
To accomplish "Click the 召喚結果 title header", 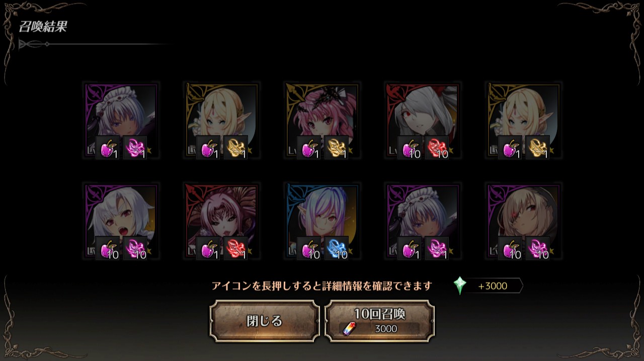I will 43,27.
